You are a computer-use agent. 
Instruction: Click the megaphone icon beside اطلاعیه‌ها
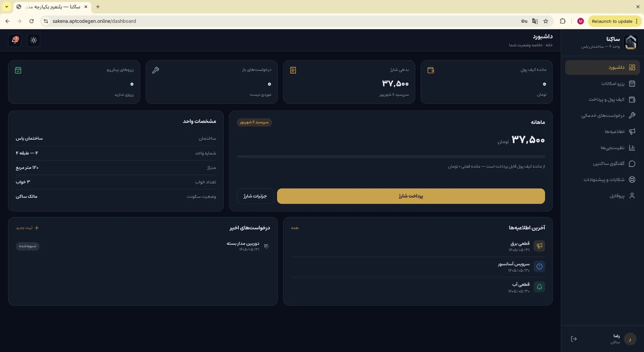coord(632,132)
